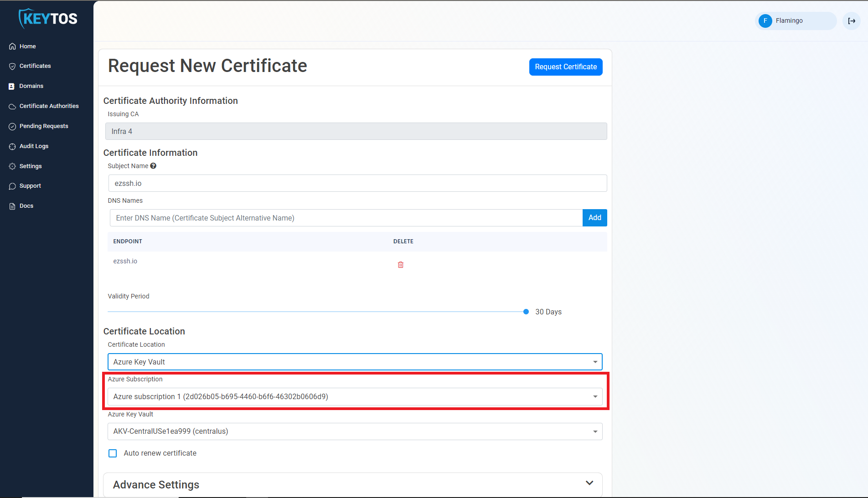Image resolution: width=868 pixels, height=498 pixels.
Task: Click the DELETE column header
Action: coord(403,241)
